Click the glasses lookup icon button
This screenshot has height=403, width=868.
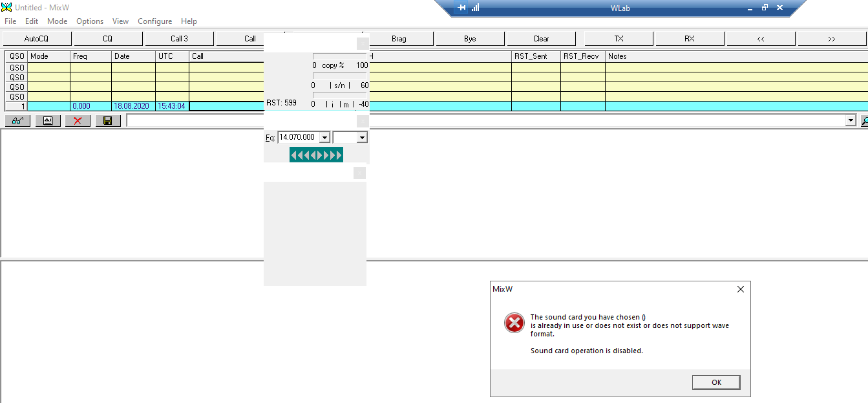(x=17, y=121)
